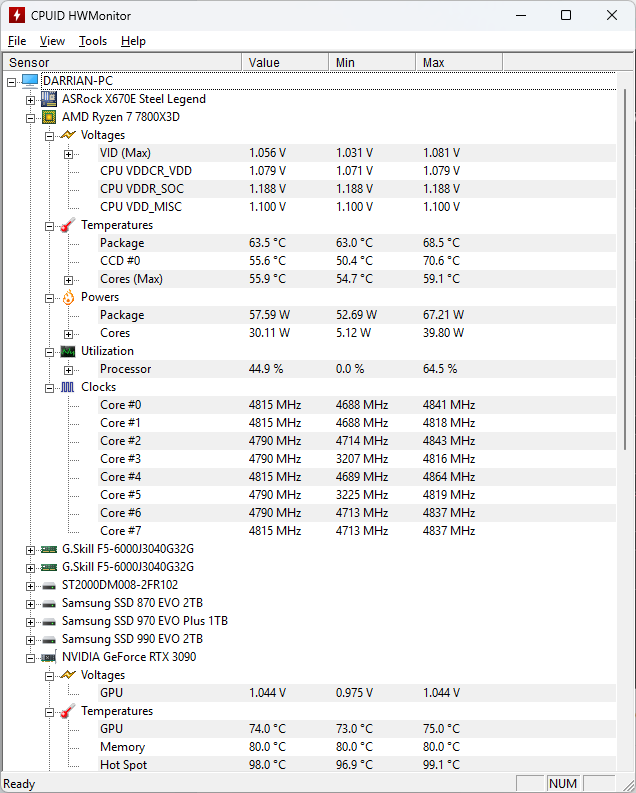Collapse the CPU Clocks section
636x793 pixels.
click(x=49, y=387)
